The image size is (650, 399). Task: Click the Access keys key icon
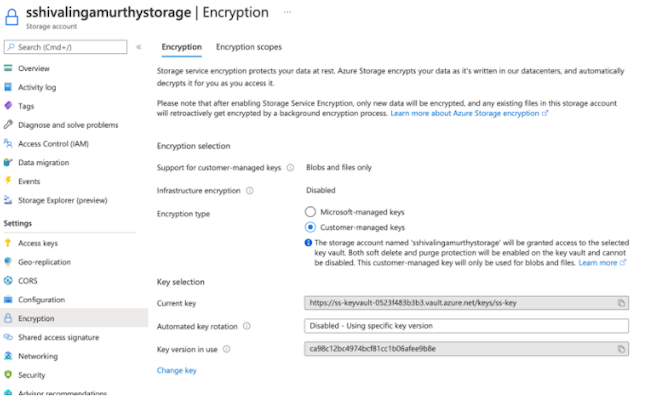8,243
